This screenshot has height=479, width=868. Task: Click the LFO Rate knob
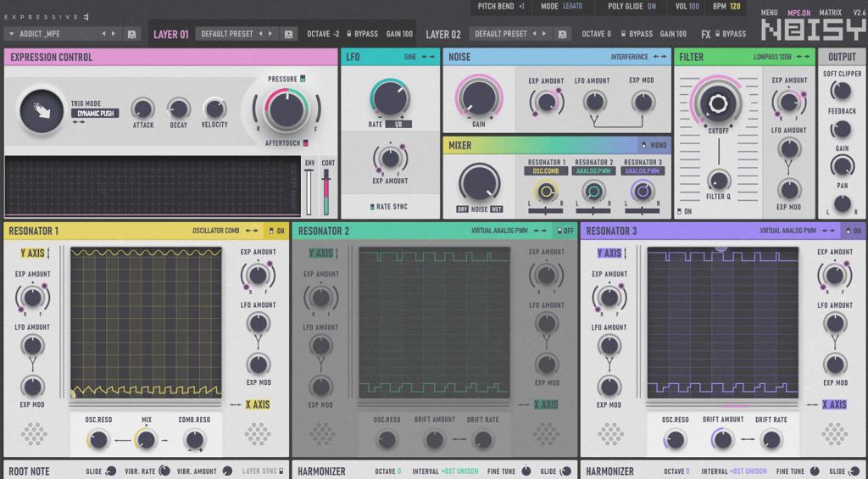pyautogui.click(x=390, y=98)
